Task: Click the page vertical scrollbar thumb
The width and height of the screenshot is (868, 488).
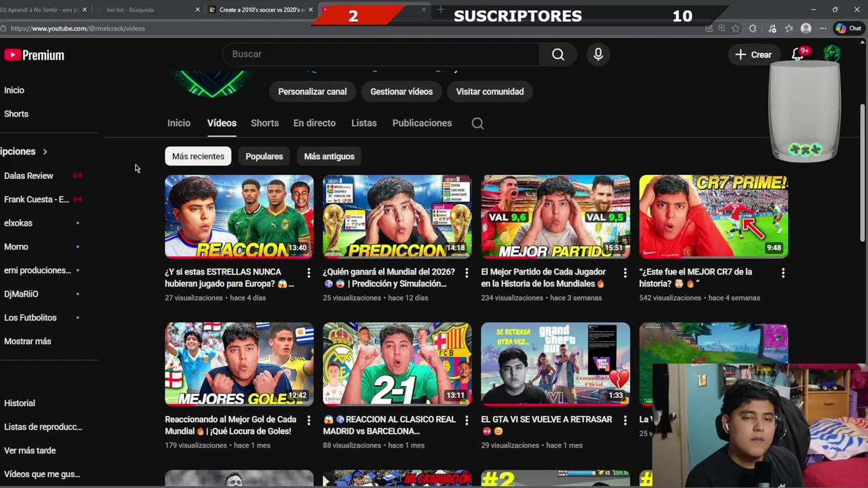Action: coord(863,173)
